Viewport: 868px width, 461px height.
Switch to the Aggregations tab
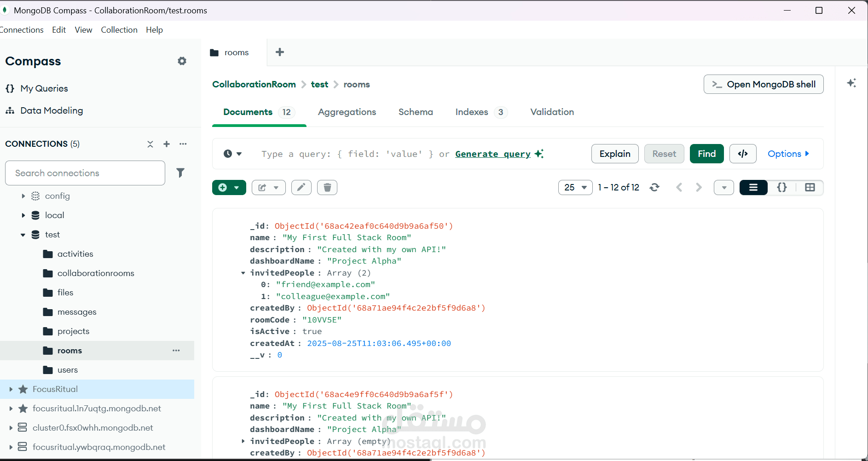347,112
